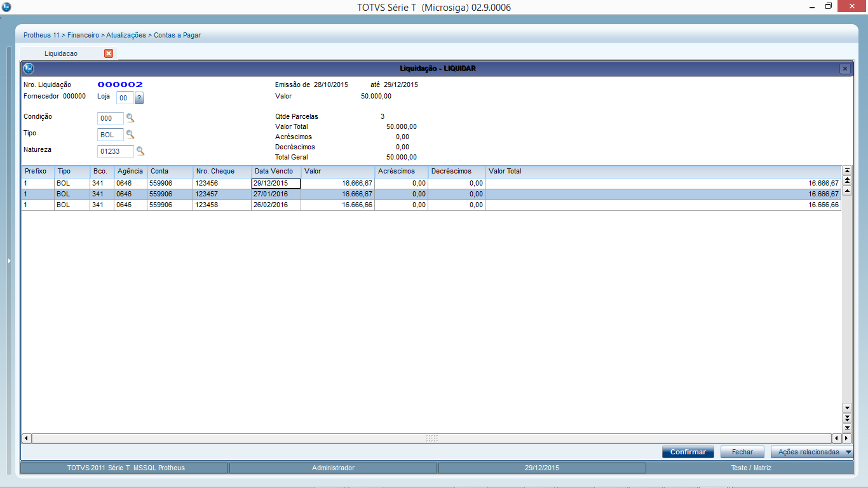The height and width of the screenshot is (488, 868).
Task: Open lookup magnifier beside Condição field
Action: point(130,118)
